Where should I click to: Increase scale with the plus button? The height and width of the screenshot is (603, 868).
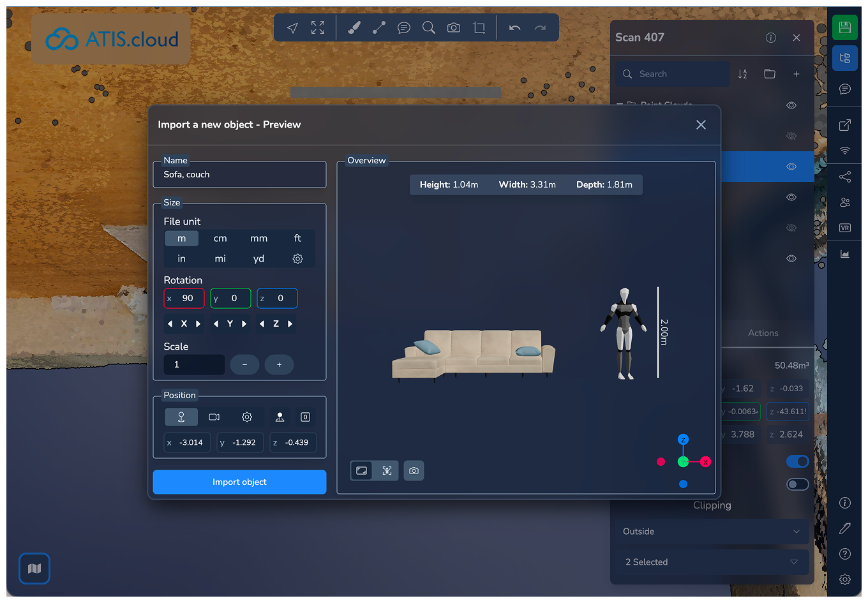click(279, 364)
